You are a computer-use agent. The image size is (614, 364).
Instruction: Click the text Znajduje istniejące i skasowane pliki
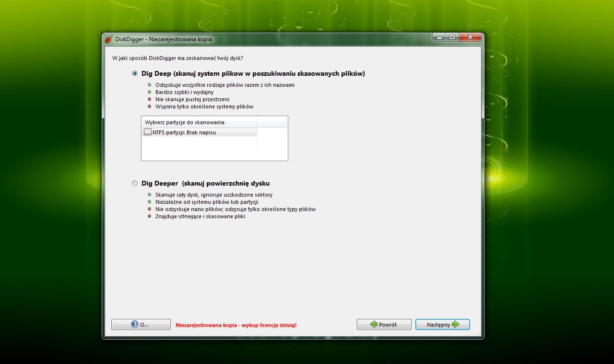[x=200, y=216]
